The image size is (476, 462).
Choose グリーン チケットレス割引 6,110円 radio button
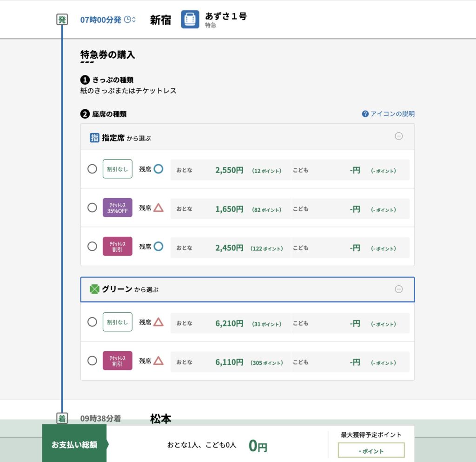pyautogui.click(x=92, y=361)
